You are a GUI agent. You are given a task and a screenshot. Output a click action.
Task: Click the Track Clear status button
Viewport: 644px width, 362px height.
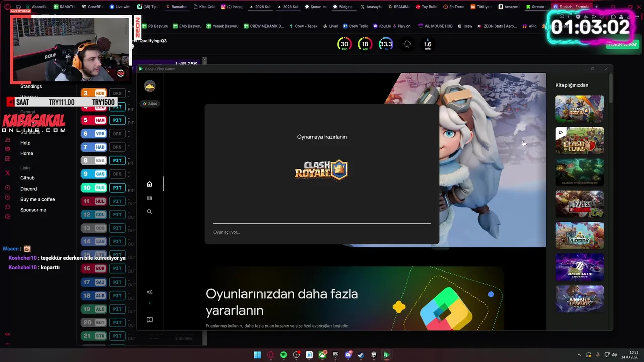[622, 44]
